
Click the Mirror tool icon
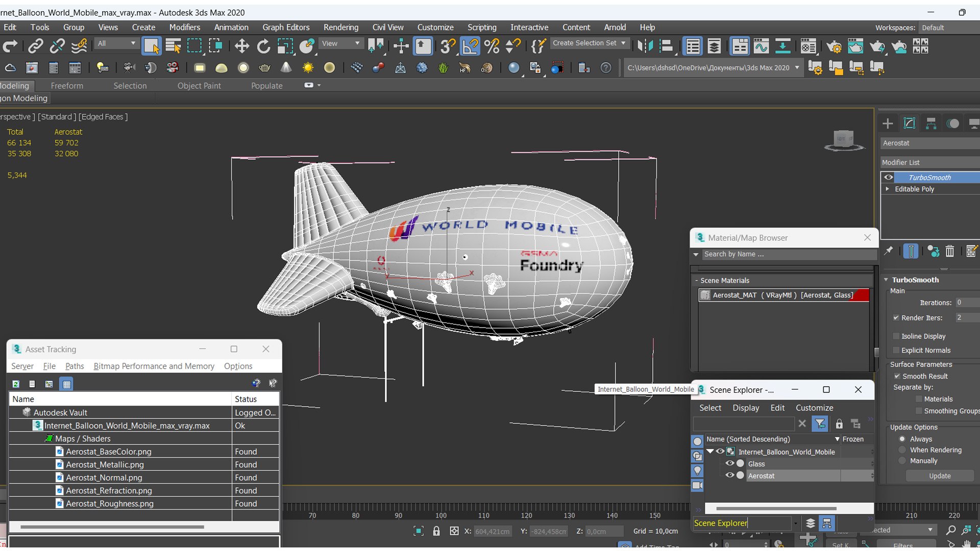[x=645, y=46]
